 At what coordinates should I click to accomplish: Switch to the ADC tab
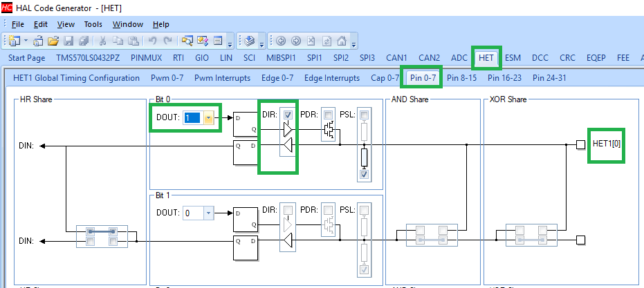point(459,58)
